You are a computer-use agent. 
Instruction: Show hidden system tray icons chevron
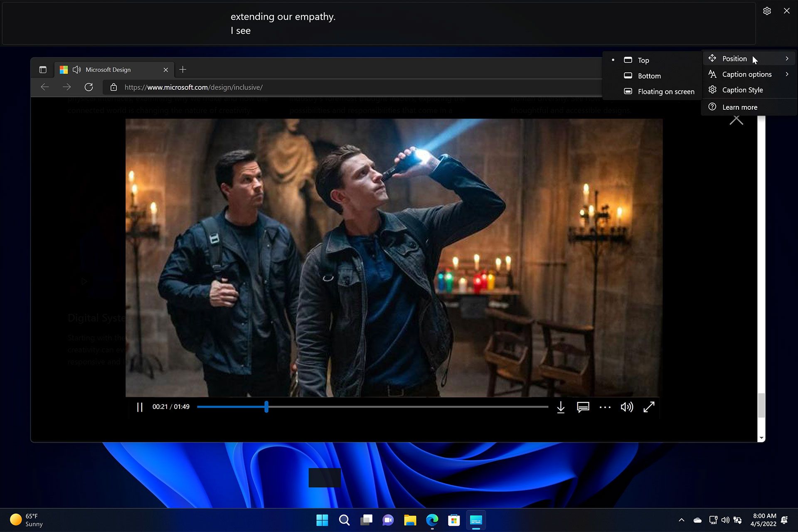pyautogui.click(x=681, y=520)
